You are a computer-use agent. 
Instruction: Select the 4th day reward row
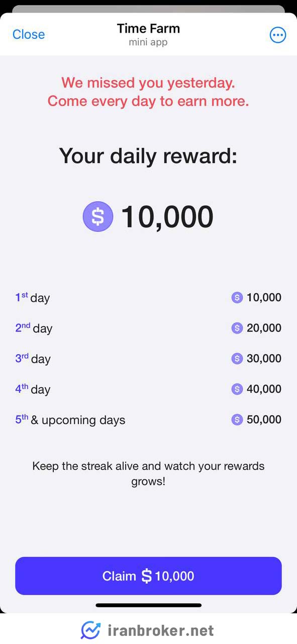point(148,389)
